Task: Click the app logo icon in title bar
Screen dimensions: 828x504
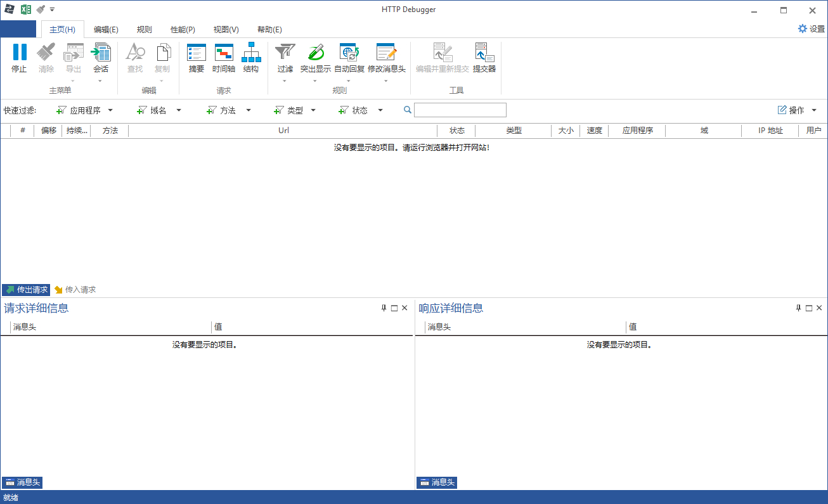Action: pyautogui.click(x=10, y=10)
